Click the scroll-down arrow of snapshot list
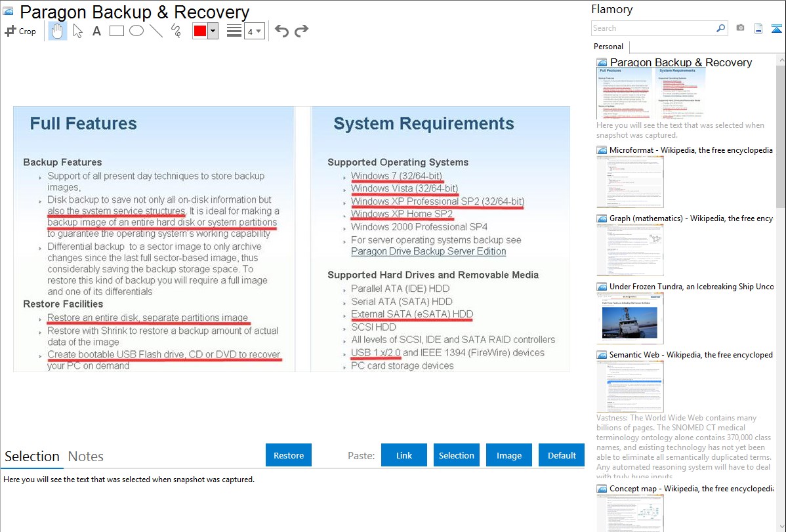786x532 pixels. 781,526
